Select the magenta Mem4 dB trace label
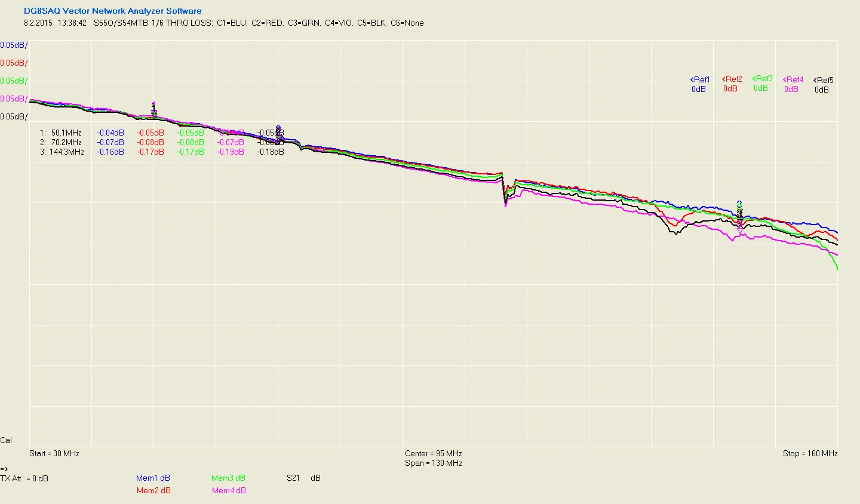The image size is (860, 504). pos(229,490)
